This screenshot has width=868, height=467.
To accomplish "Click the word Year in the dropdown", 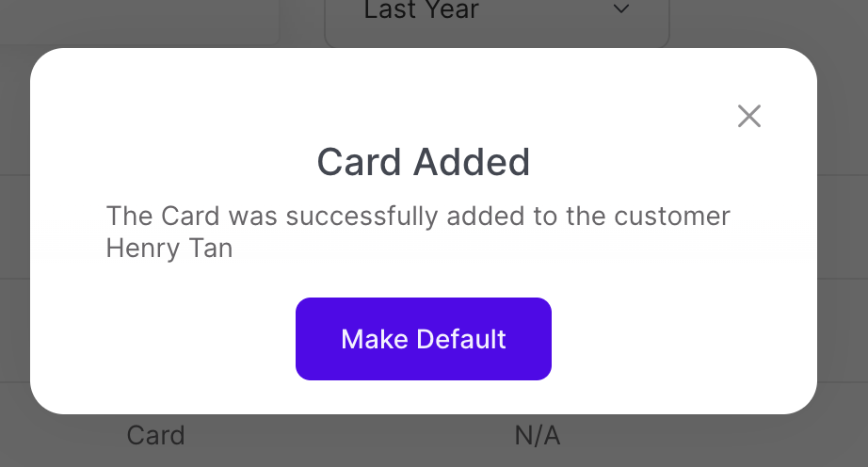I will [450, 10].
